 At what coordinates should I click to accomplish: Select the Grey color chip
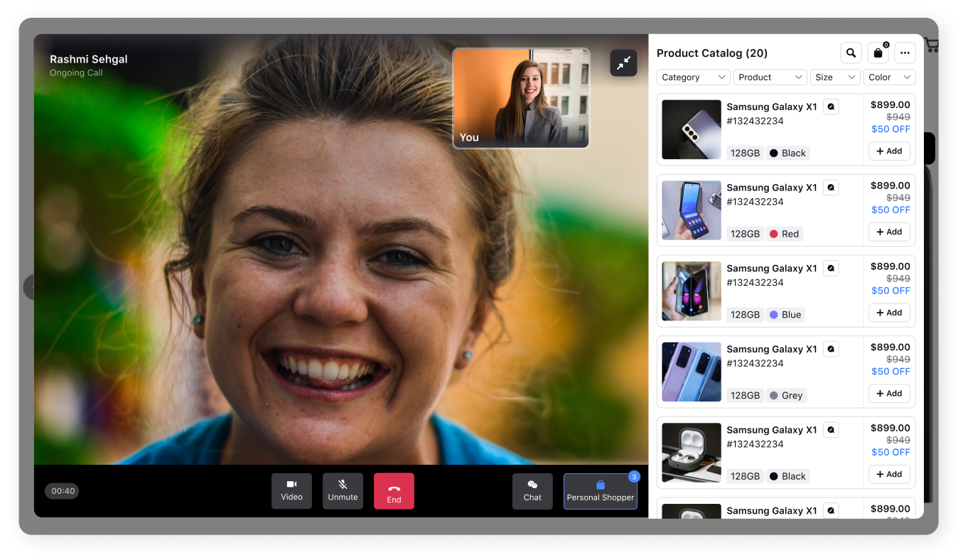coord(786,396)
